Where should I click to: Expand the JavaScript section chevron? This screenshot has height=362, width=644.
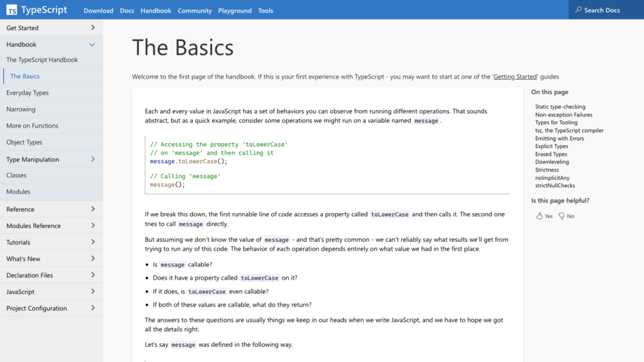pyautogui.click(x=93, y=292)
